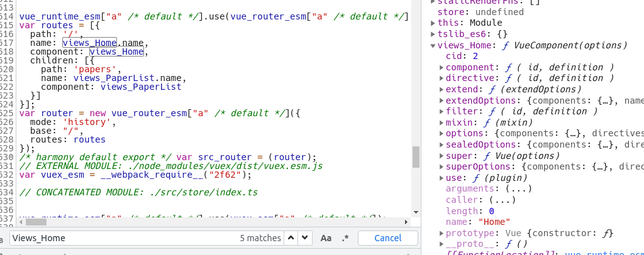Click the 'cid: 2' property row

click(x=462, y=56)
